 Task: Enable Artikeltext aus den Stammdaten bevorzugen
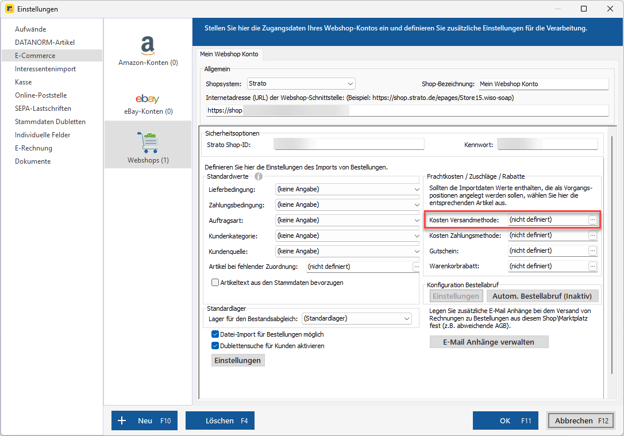click(x=215, y=283)
